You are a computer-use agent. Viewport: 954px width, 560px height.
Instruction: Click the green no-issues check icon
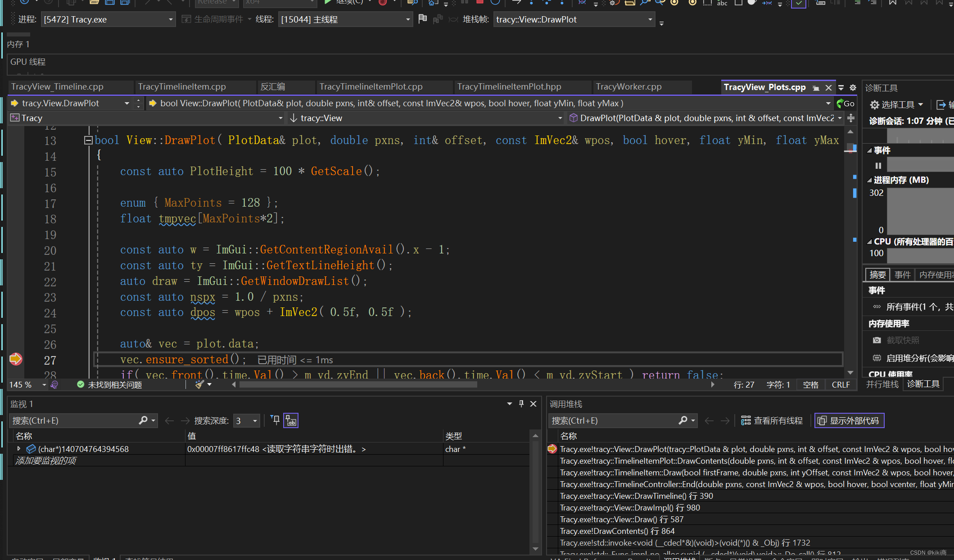pos(81,384)
